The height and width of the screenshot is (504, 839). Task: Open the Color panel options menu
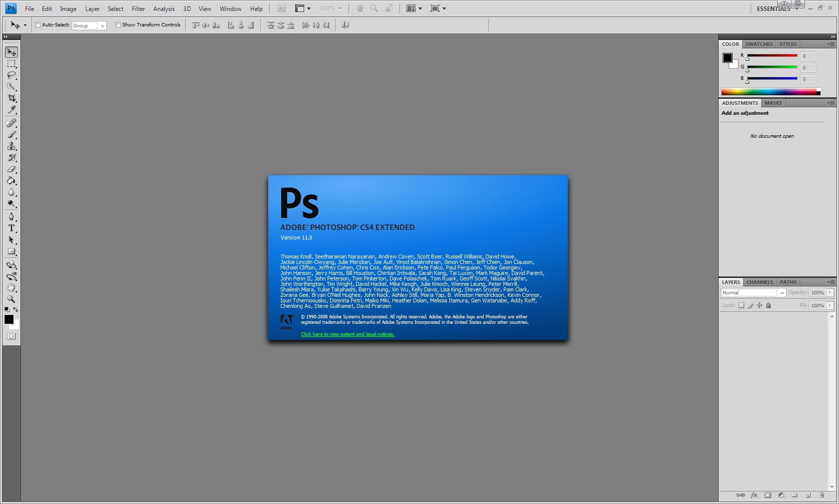(x=831, y=44)
